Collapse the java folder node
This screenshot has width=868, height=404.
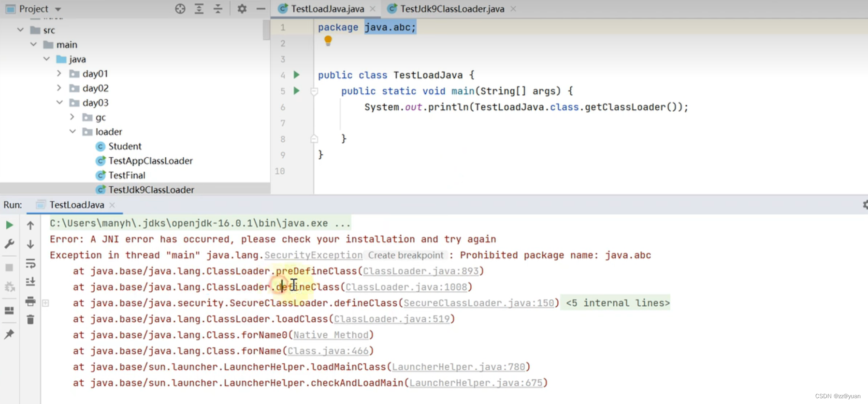coord(46,59)
